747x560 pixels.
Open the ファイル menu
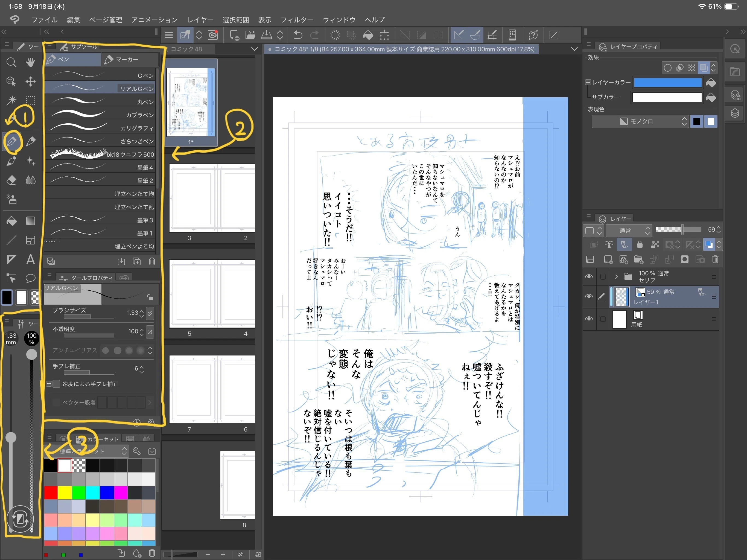pyautogui.click(x=44, y=20)
